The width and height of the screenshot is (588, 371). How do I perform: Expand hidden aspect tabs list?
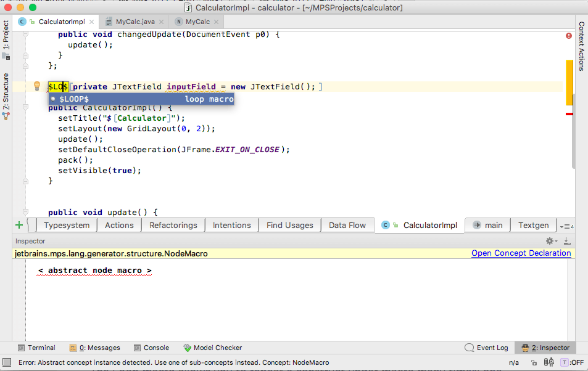point(565,226)
